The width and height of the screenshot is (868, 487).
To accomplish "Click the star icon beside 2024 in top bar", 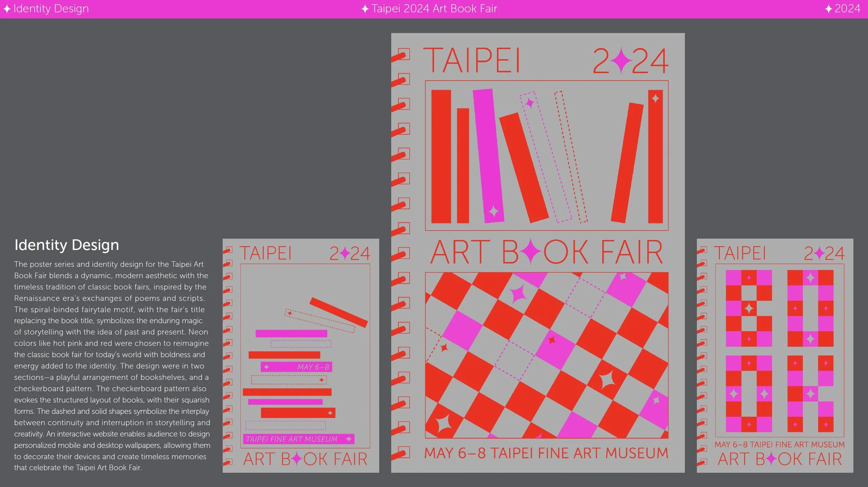I will pyautogui.click(x=829, y=9).
